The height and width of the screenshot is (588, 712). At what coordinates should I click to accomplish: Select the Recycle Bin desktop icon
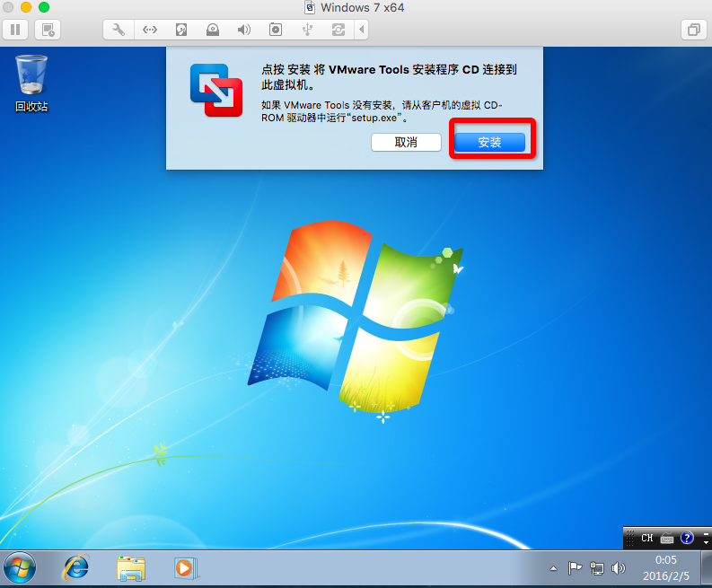31,83
